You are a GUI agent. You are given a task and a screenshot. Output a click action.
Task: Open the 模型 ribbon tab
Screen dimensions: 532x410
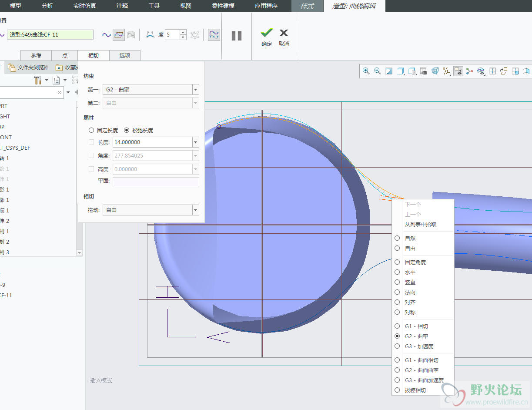(x=16, y=6)
